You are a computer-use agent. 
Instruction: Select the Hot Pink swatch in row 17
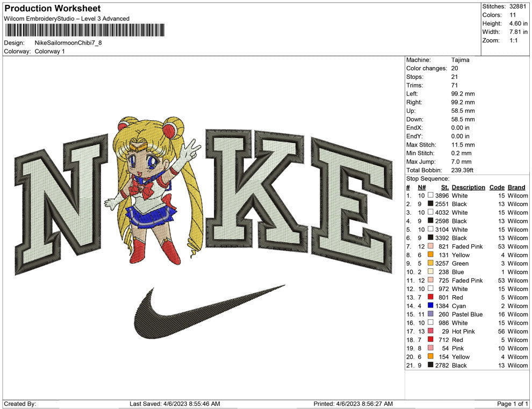pyautogui.click(x=430, y=331)
